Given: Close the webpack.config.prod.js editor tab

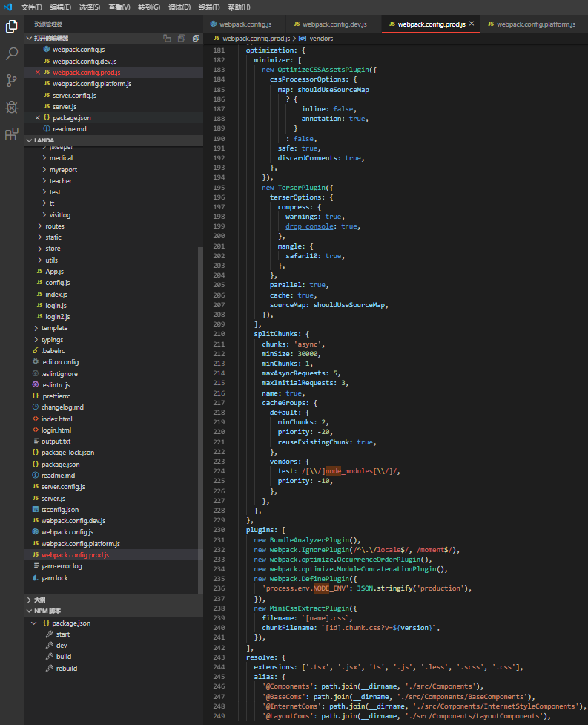Looking at the screenshot, I should 472,24.
